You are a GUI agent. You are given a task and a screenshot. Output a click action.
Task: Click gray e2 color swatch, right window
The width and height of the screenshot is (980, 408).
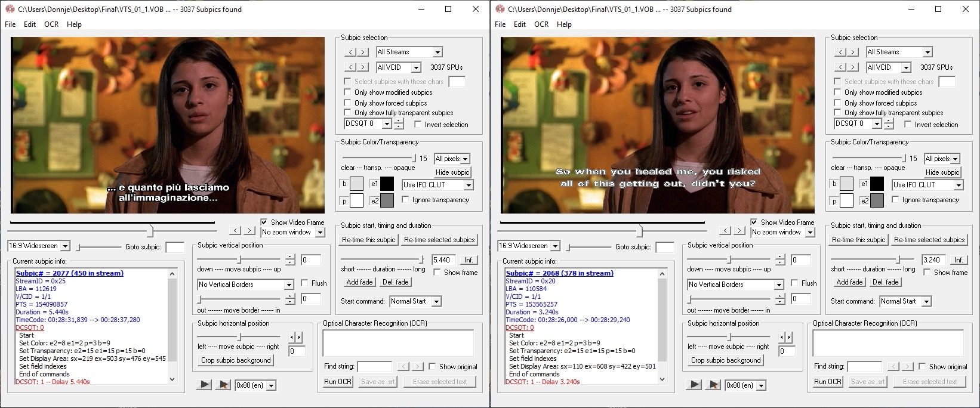(877, 200)
